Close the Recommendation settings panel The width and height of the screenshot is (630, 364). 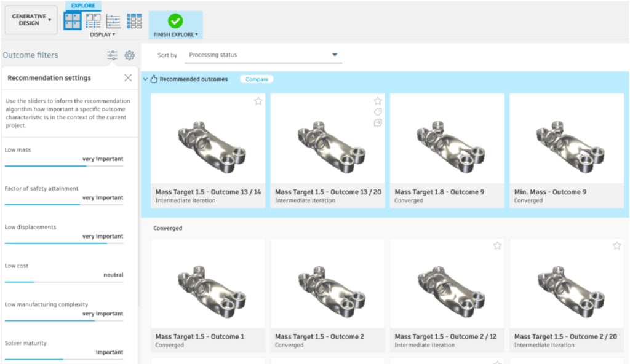coord(128,77)
